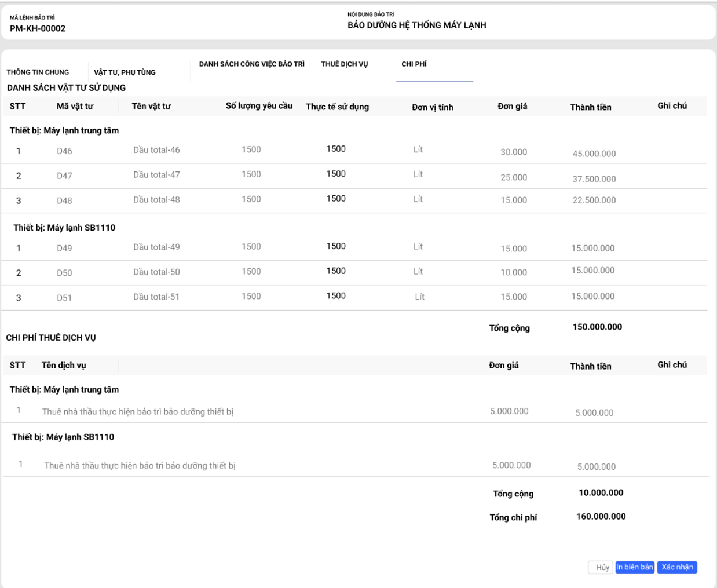This screenshot has width=717, height=588.
Task: Select the Chi phí tab
Action: [414, 64]
